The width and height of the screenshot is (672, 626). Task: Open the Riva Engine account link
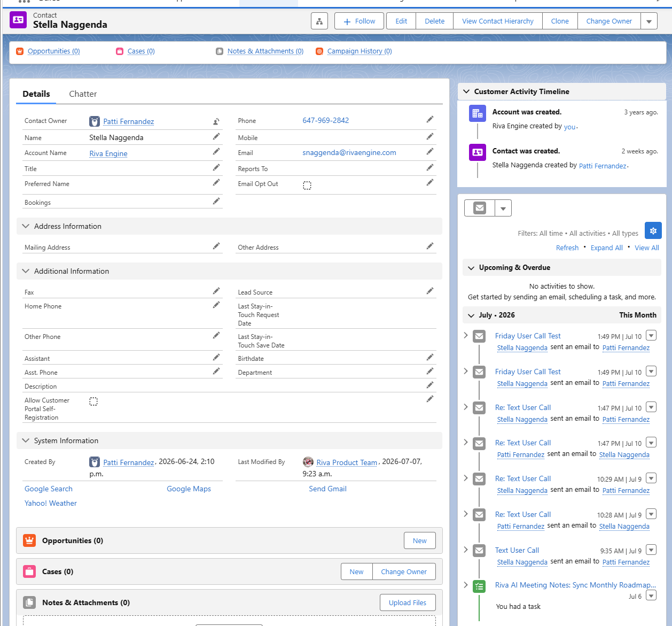tap(108, 153)
